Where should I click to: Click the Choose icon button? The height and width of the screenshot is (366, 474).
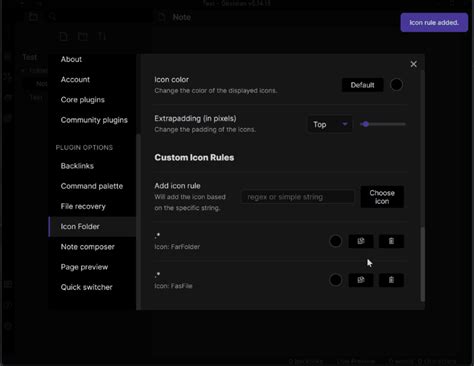tap(382, 197)
